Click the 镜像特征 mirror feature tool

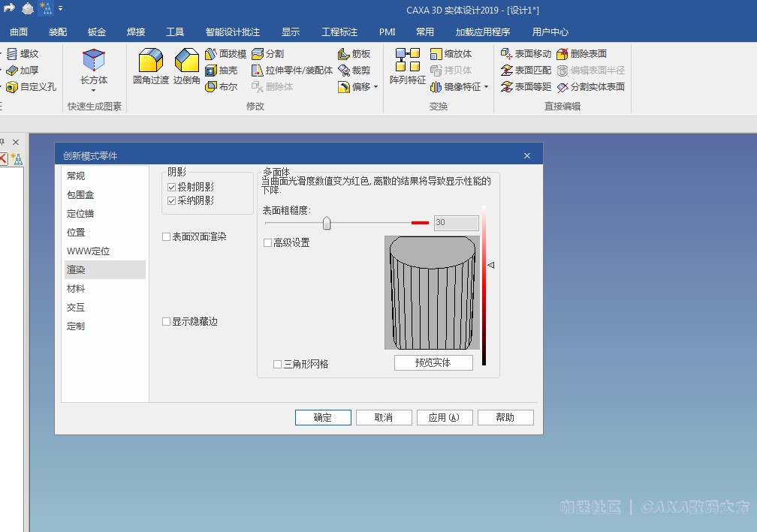(455, 87)
